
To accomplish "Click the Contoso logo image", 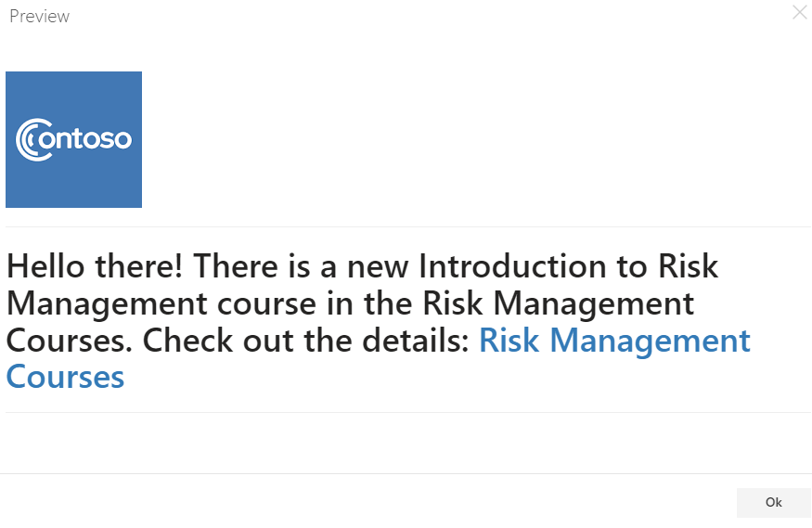I will point(73,140).
